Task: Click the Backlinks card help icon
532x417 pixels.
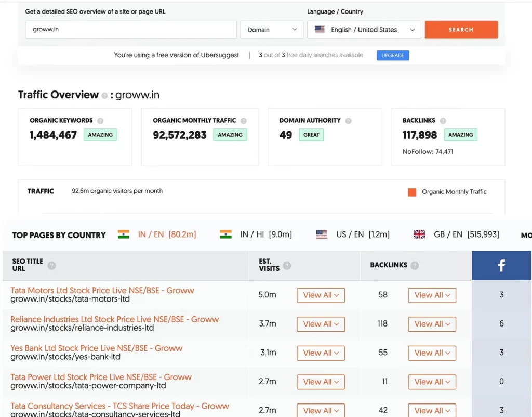Action: point(443,121)
